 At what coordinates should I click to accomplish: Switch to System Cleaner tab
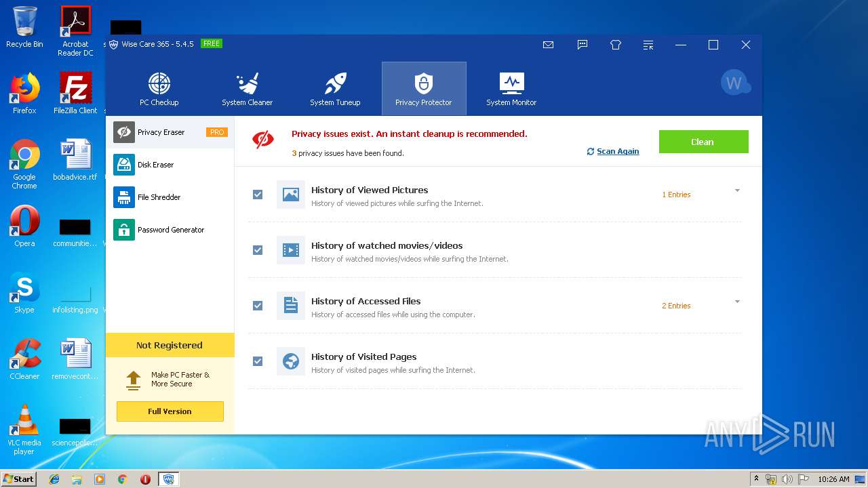click(x=248, y=89)
